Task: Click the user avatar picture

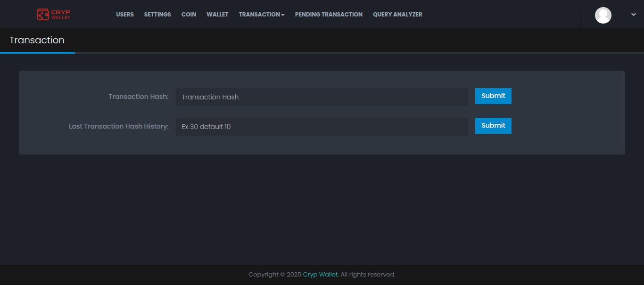Action: [603, 15]
